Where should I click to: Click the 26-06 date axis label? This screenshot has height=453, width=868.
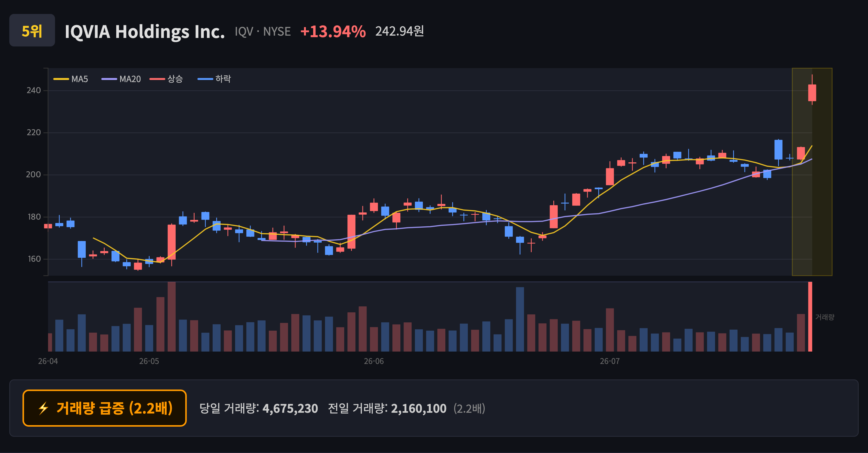coord(374,361)
